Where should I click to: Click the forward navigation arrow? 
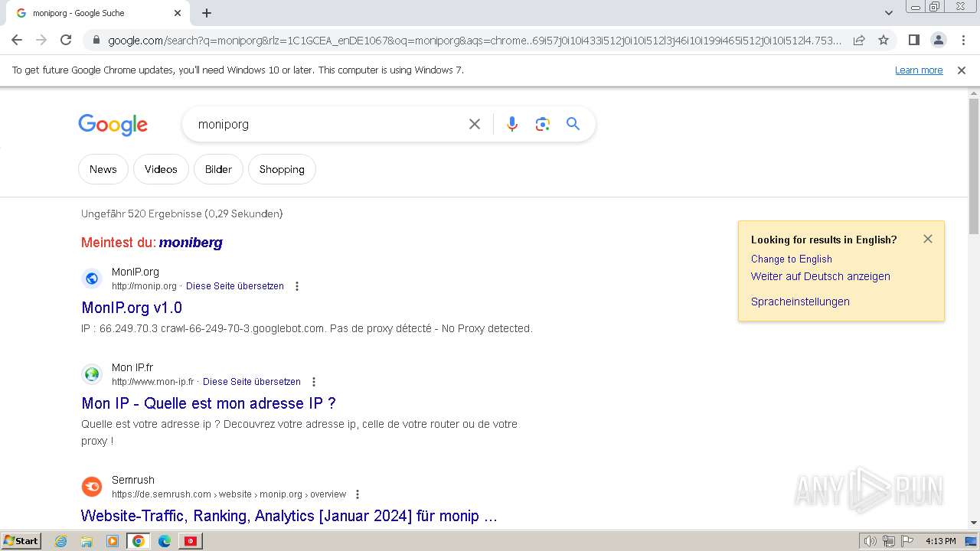click(41, 40)
